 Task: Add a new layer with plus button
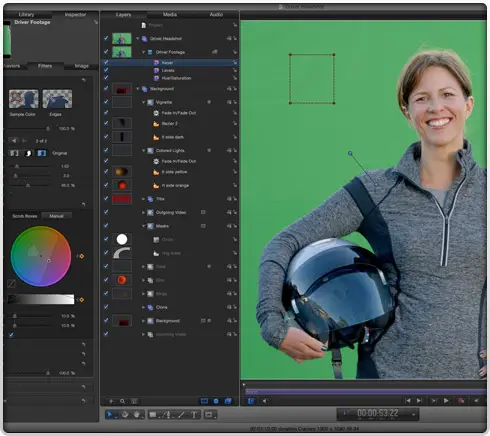pyautogui.click(x=111, y=401)
